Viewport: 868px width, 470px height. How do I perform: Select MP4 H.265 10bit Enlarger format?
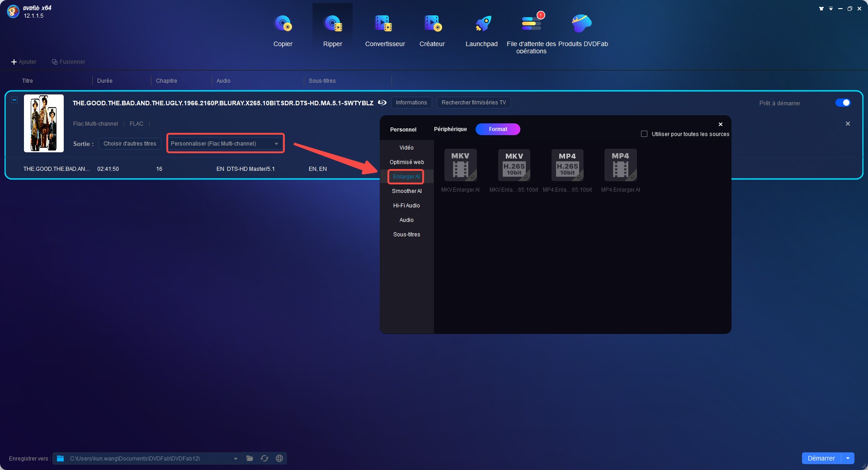click(x=567, y=165)
